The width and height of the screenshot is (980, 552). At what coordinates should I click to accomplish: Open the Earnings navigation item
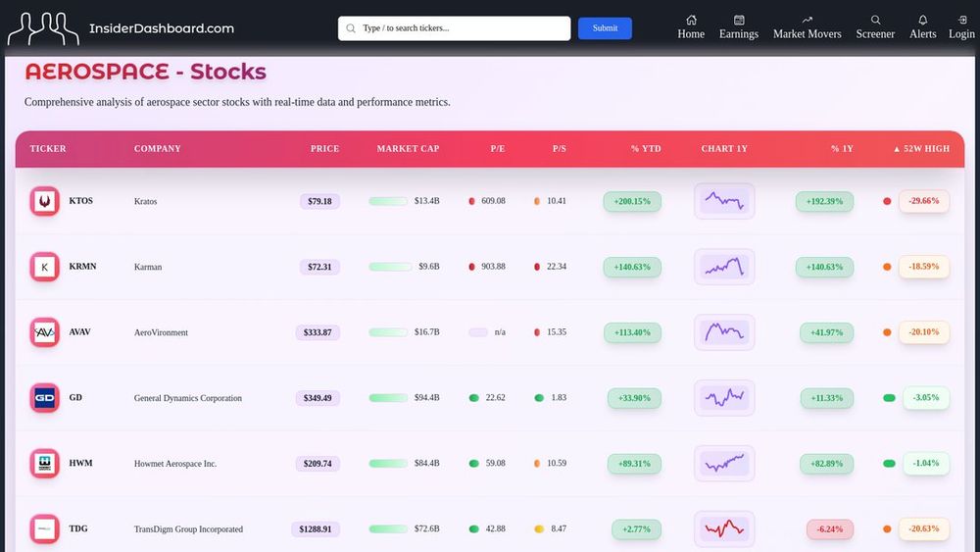[x=739, y=27]
